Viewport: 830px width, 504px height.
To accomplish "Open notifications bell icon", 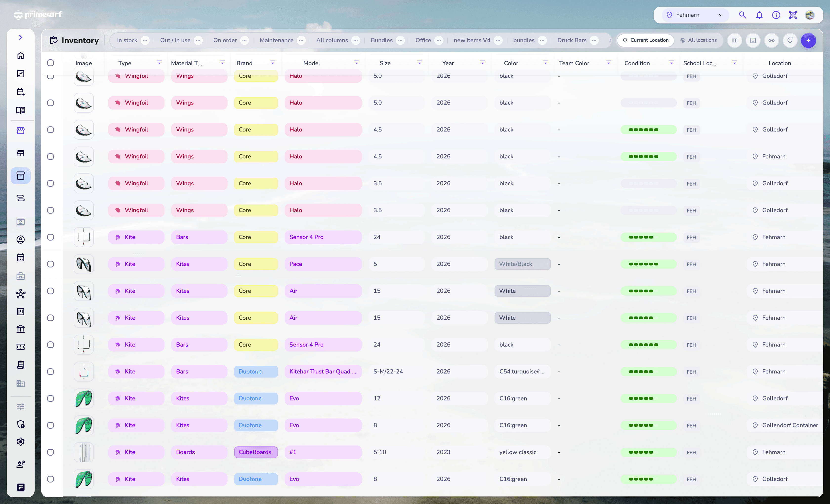I will tap(759, 15).
